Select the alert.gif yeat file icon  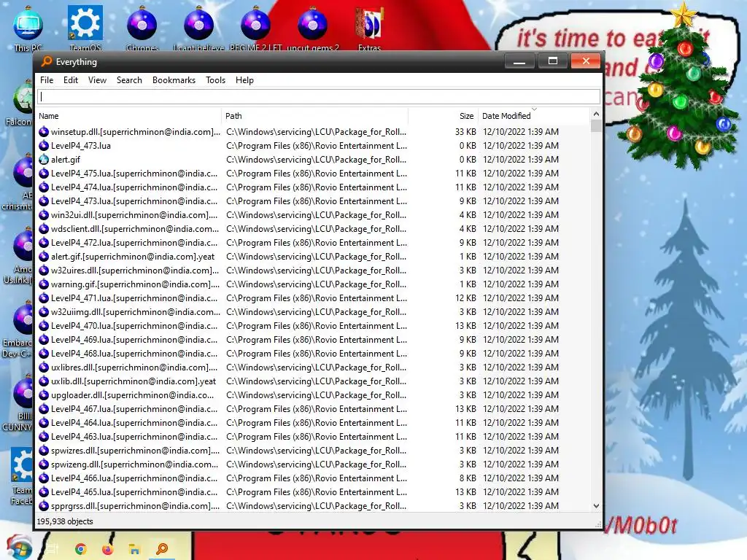[x=44, y=257]
